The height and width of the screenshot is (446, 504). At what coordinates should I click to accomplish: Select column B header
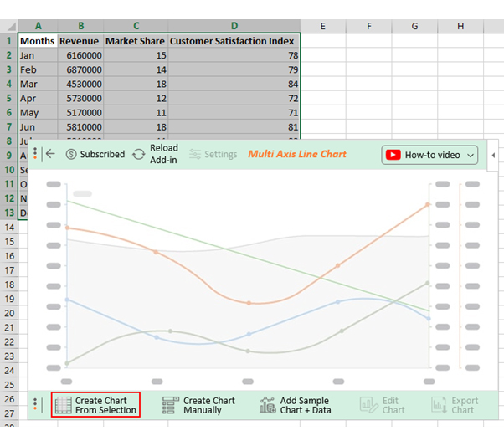tap(80, 26)
